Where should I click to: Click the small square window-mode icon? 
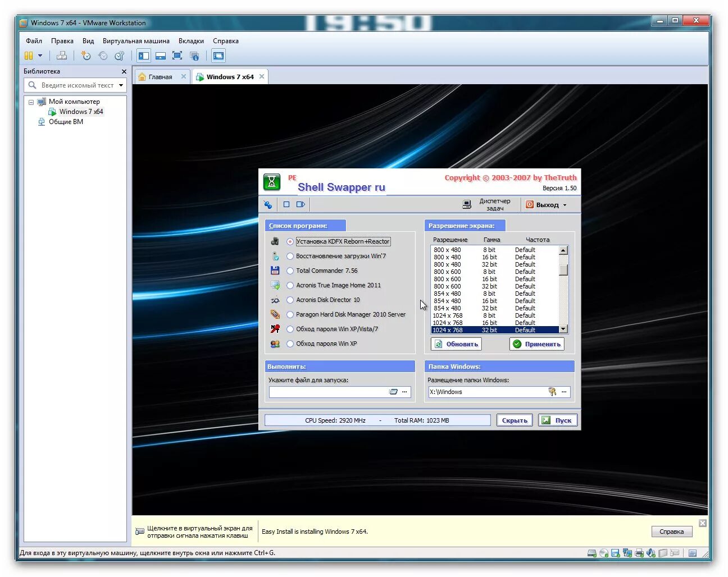click(x=286, y=204)
